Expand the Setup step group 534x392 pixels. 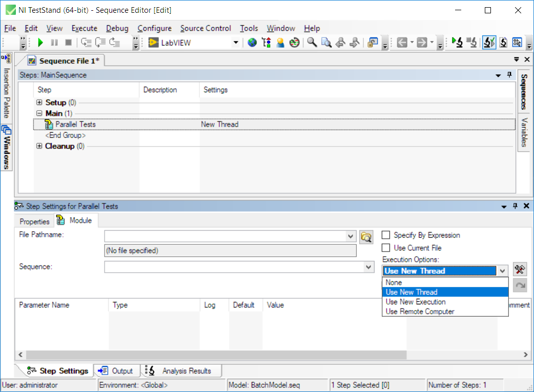pos(39,102)
